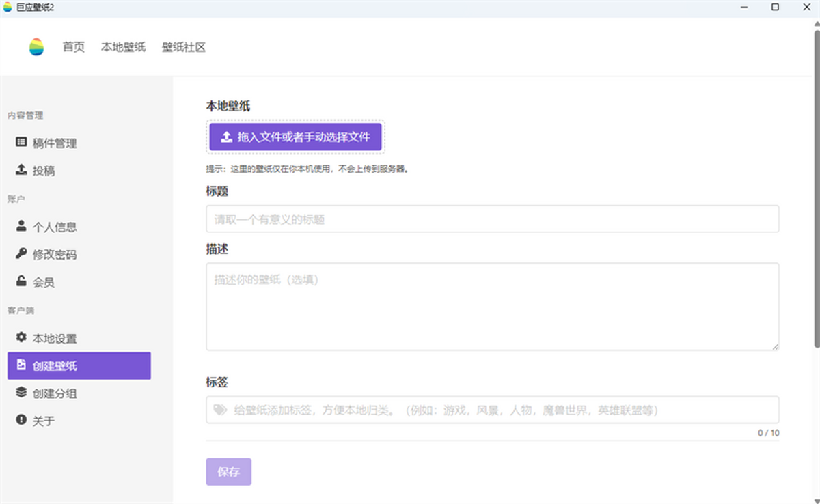820x504 pixels.
Task: Click the 关于 exclamation icon
Action: click(21, 421)
